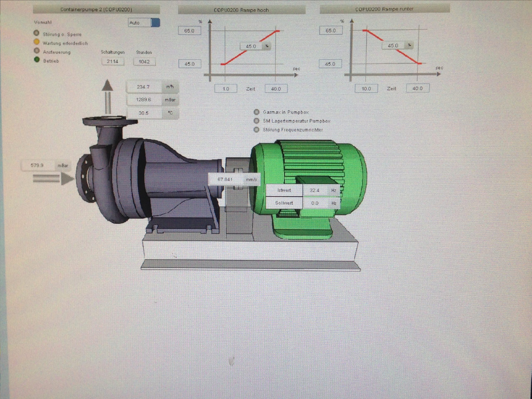This screenshot has width=532, height=399.
Task: Click Rampe hoch upper 65.0 percent field
Action: (190, 31)
